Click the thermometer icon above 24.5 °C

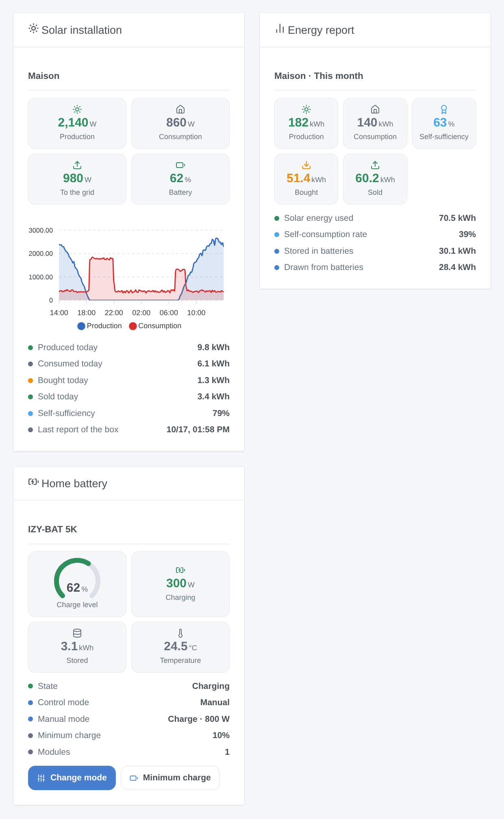[180, 633]
